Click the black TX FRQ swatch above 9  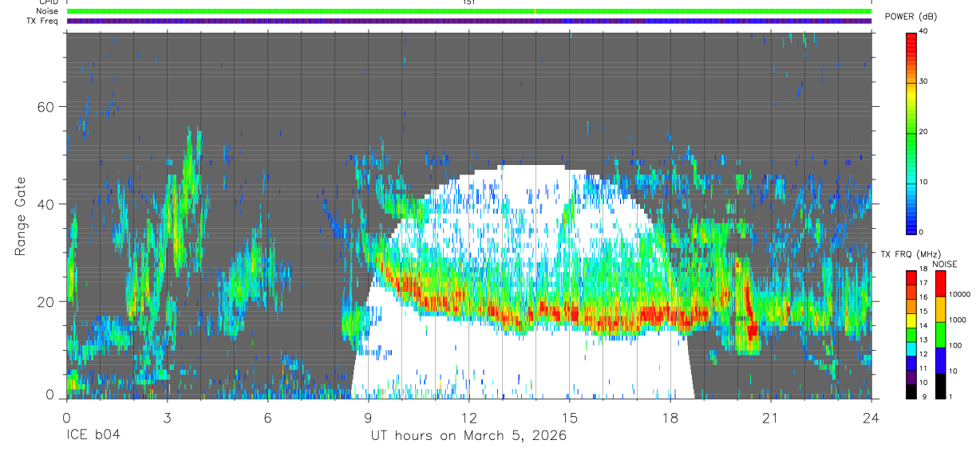(x=912, y=391)
